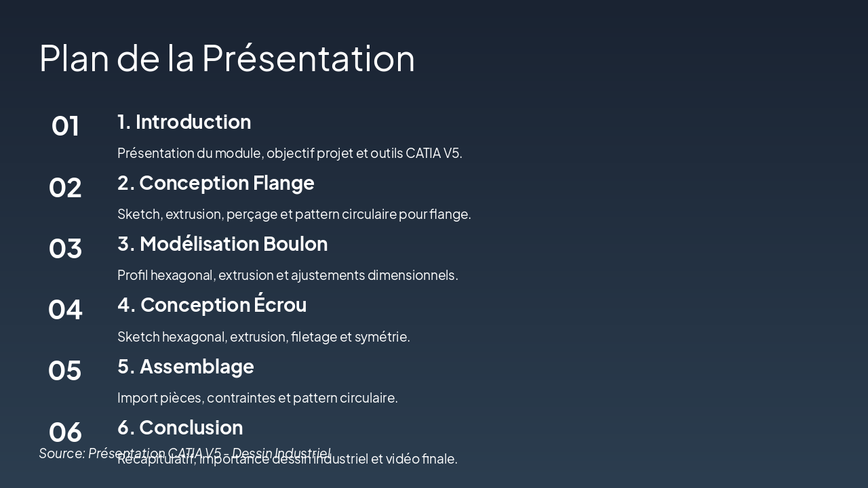Click the "3. Modélisation Boulon" heading
868x488 pixels.
222,244
